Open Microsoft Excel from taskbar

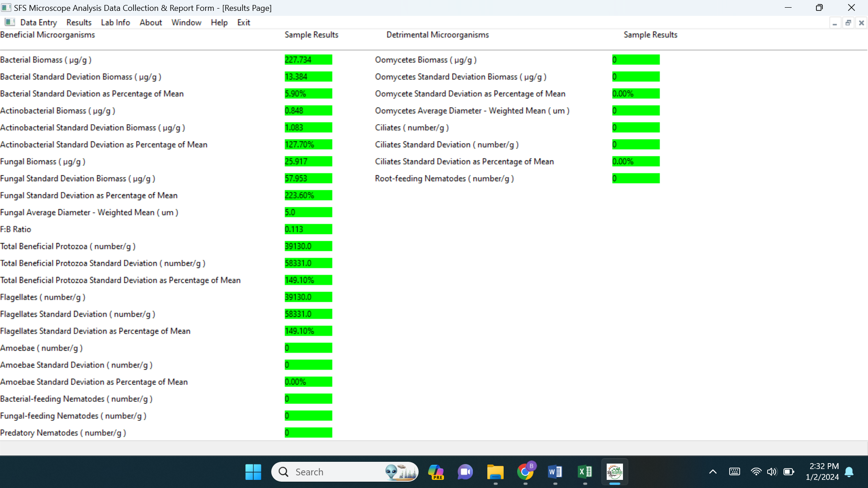585,472
